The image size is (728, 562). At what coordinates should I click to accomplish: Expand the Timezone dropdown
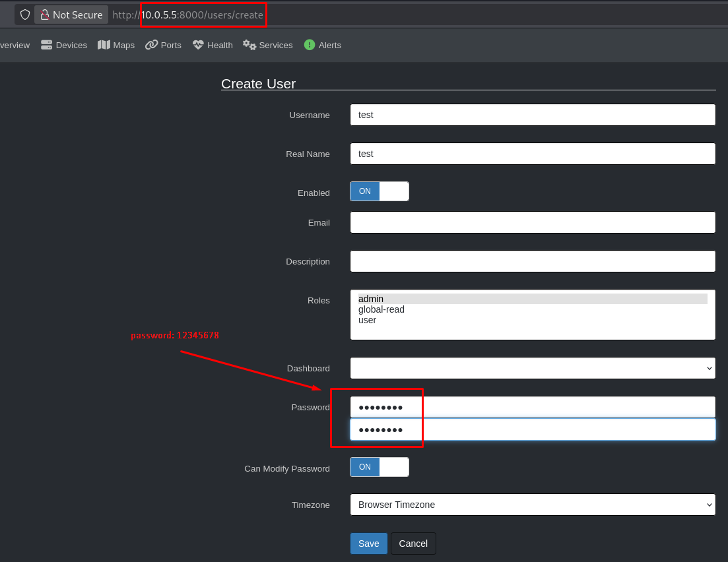[x=532, y=505]
